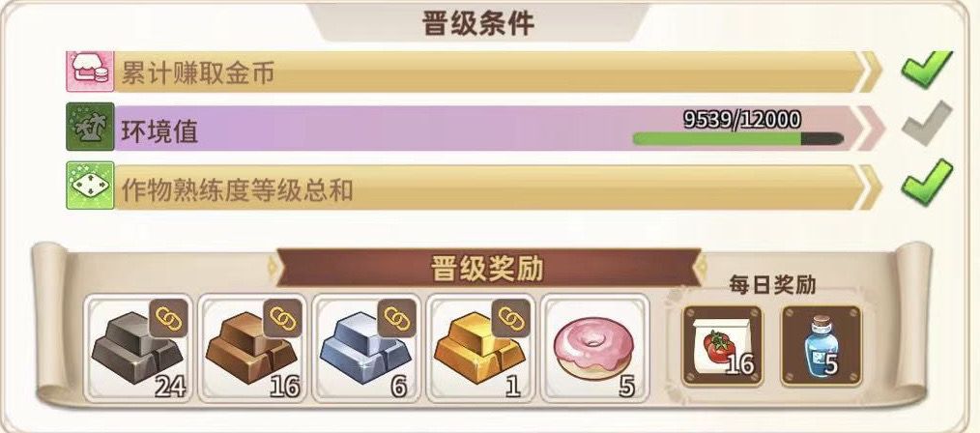Image resolution: width=980 pixels, height=433 pixels.
Task: Tap the shop coin icon beside 累计赚取金币
Action: click(x=91, y=72)
